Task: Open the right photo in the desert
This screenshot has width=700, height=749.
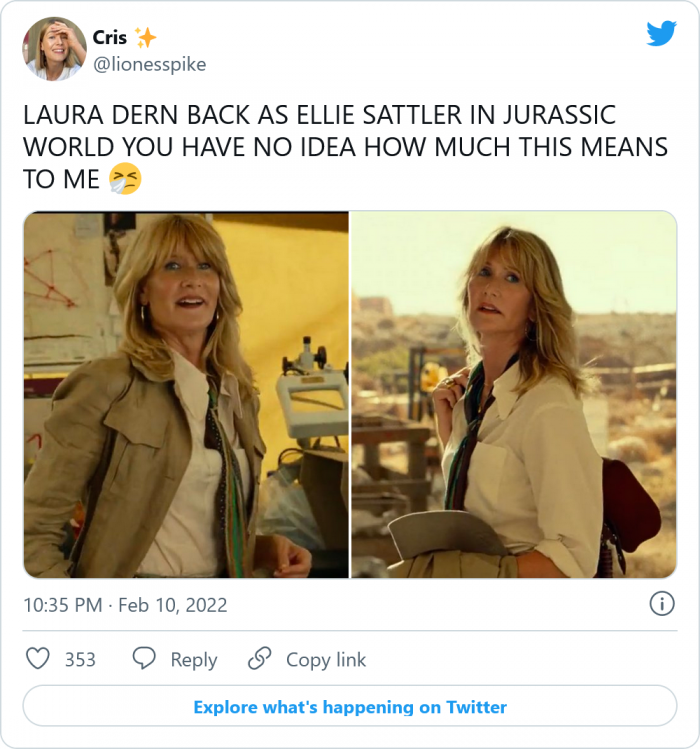Action: point(514,394)
